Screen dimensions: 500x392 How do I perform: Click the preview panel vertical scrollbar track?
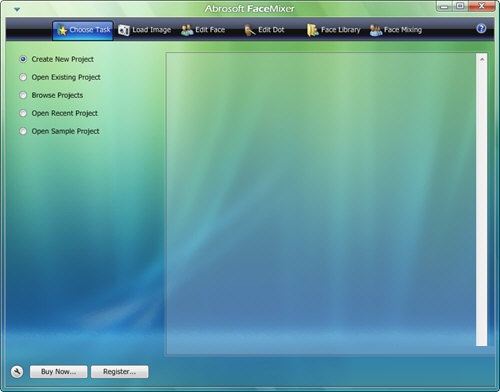(482, 204)
